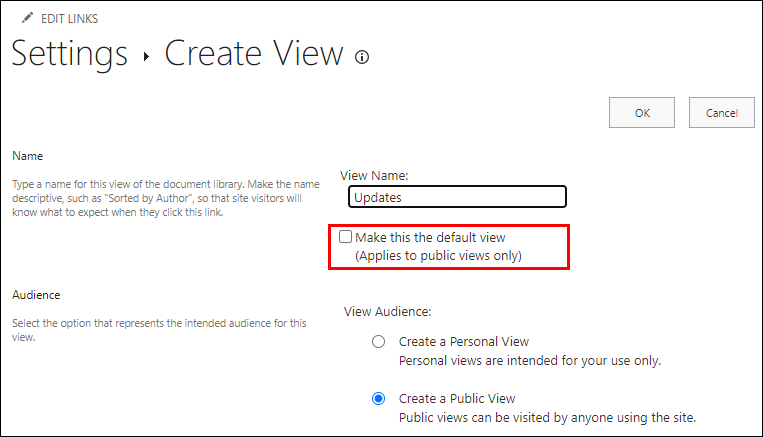Viewport: 763px width, 437px height.
Task: Focus the View Name text field
Action: pyautogui.click(x=457, y=197)
